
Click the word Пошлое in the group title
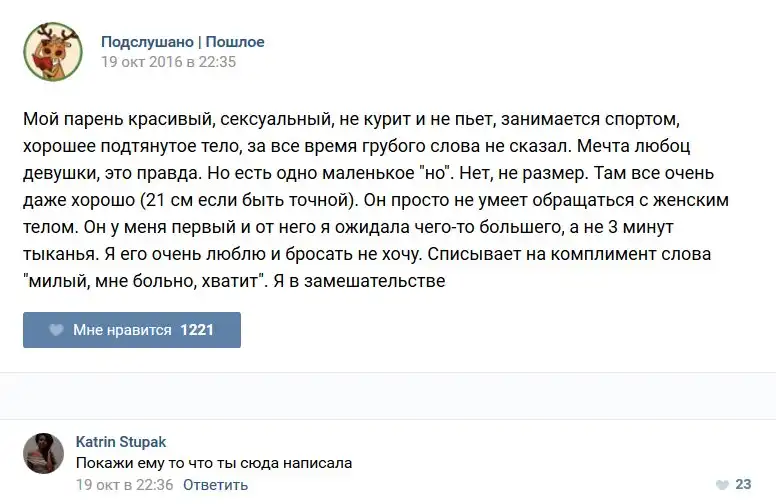click(235, 42)
